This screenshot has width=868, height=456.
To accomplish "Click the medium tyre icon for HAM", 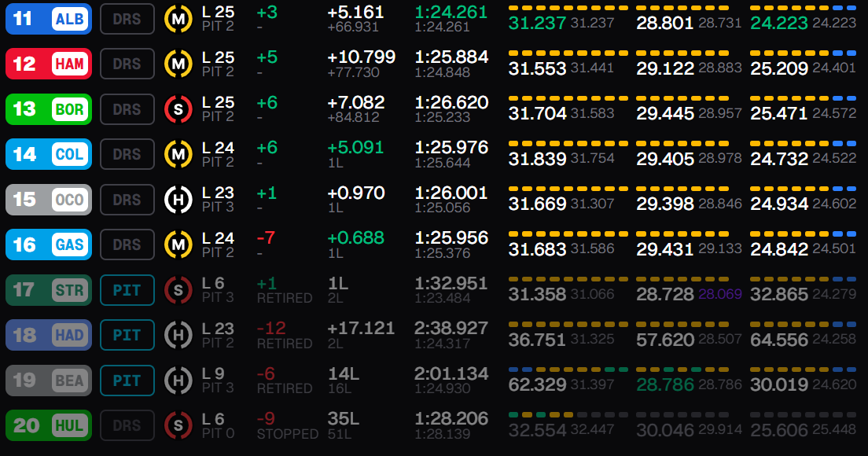I will click(178, 64).
